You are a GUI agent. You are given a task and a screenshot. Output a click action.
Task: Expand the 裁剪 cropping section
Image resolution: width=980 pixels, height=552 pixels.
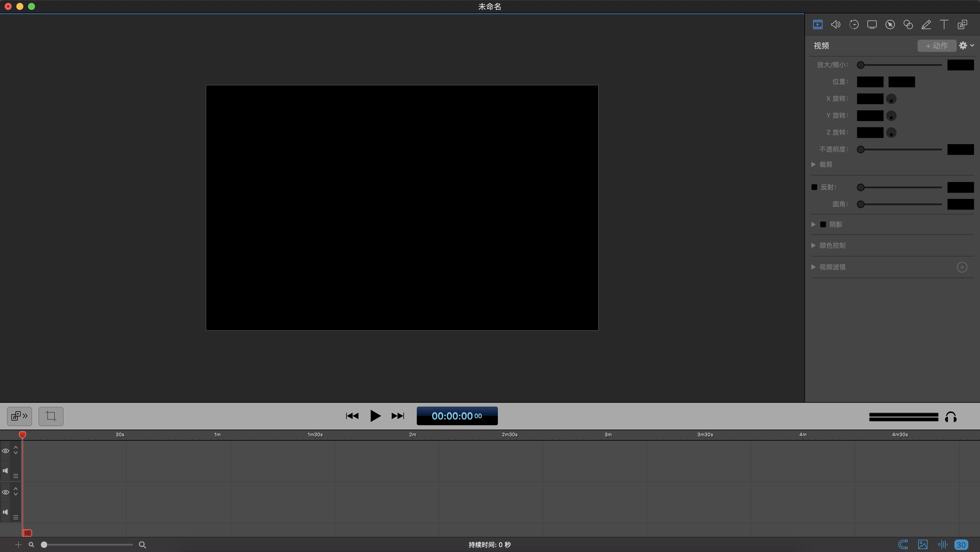(x=813, y=164)
